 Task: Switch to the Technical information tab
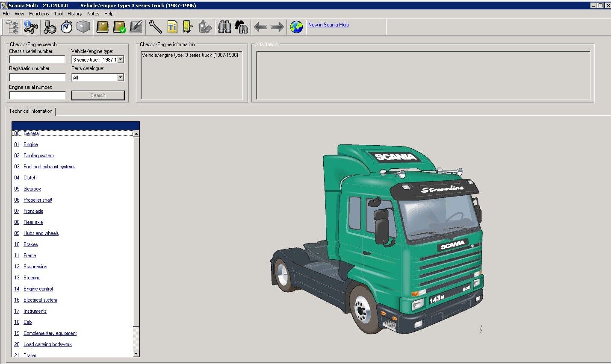pos(31,111)
